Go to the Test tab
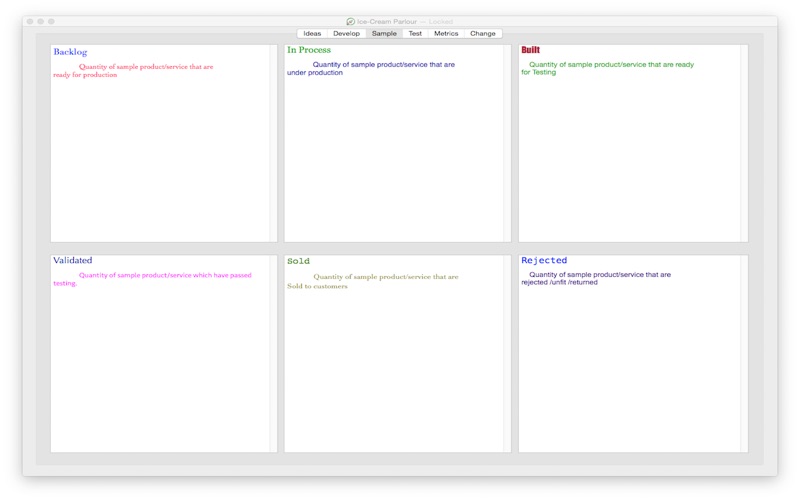The width and height of the screenshot is (800, 500). click(415, 34)
